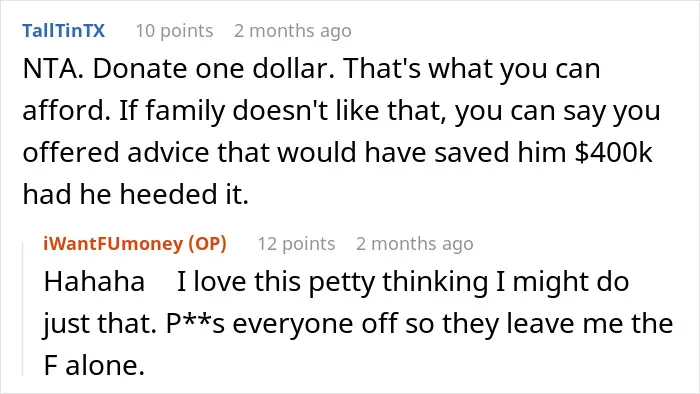
Task: Click the line beginning 'afford. If family'
Action: [341, 111]
